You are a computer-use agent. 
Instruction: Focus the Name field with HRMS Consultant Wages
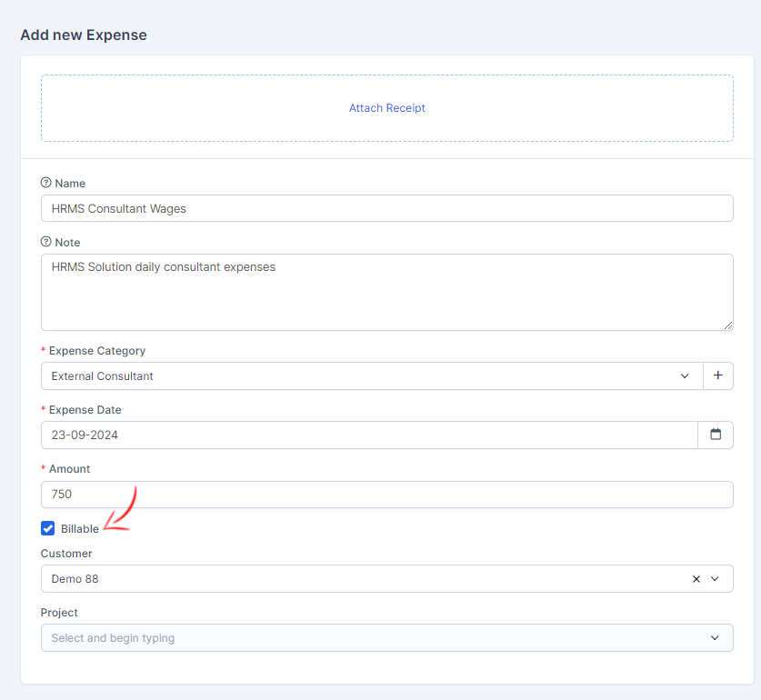point(364,208)
